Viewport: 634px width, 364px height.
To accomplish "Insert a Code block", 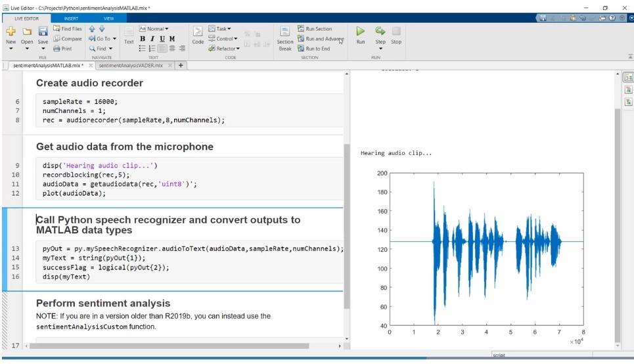I will coord(198,35).
